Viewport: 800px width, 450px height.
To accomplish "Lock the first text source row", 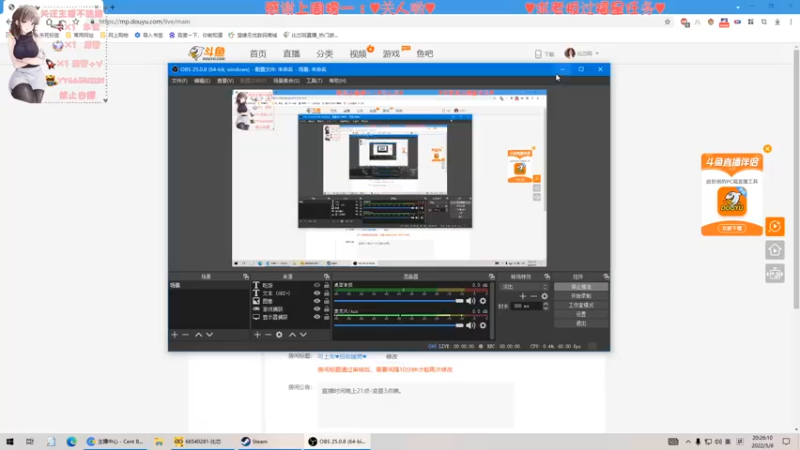I will tap(327, 285).
